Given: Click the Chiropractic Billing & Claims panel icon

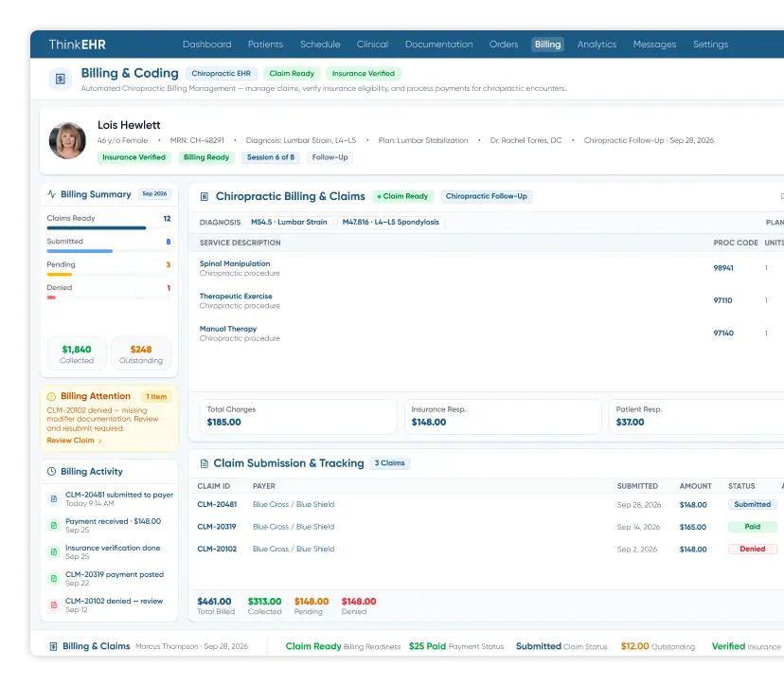Looking at the screenshot, I should tap(204, 197).
